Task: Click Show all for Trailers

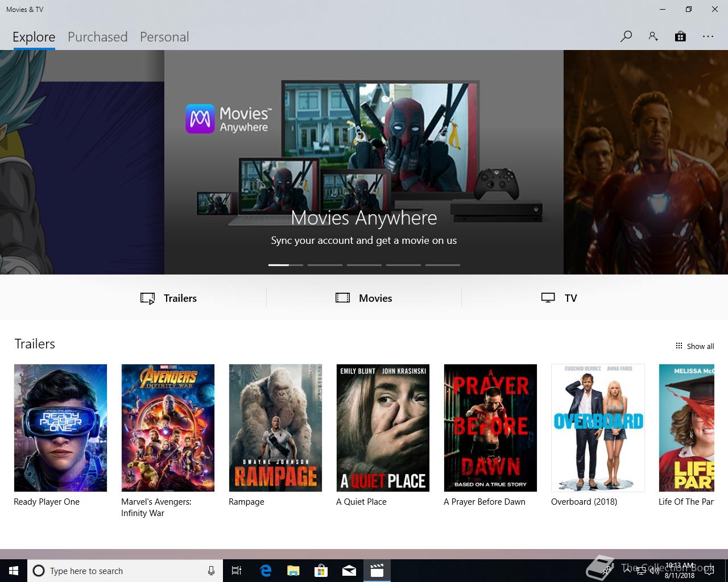Action: (x=694, y=346)
